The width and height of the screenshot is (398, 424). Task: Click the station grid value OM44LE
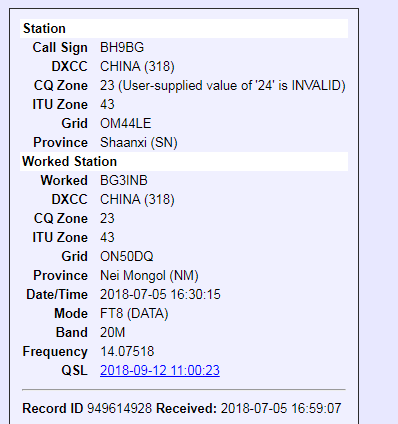coord(125,123)
